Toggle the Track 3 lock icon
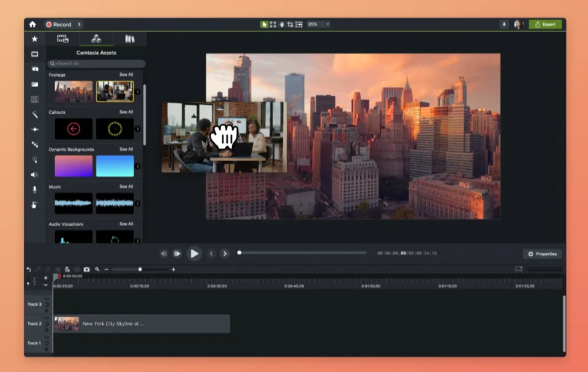Image resolution: width=588 pixels, height=372 pixels. coord(47,311)
